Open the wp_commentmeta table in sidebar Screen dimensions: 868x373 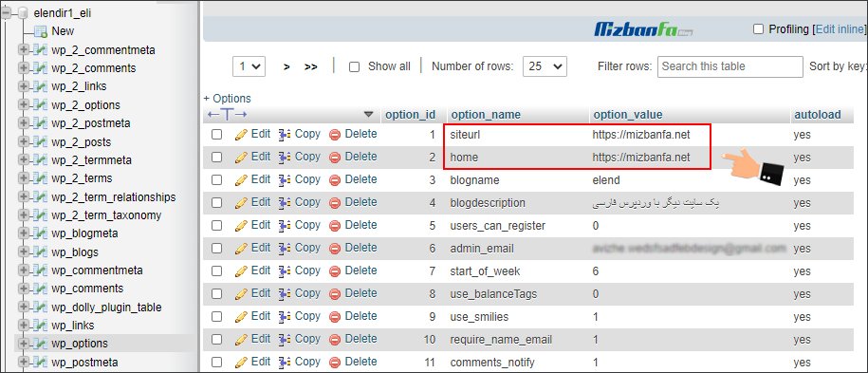[97, 270]
